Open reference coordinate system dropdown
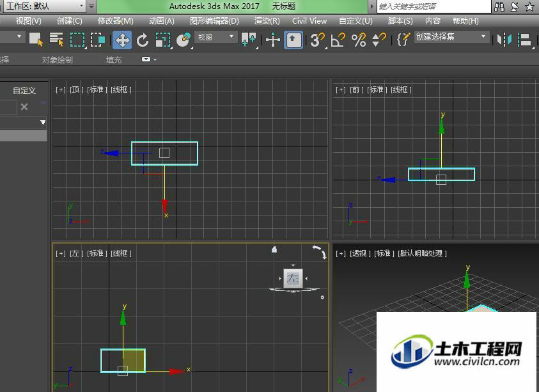This screenshot has width=539, height=392. (215, 37)
